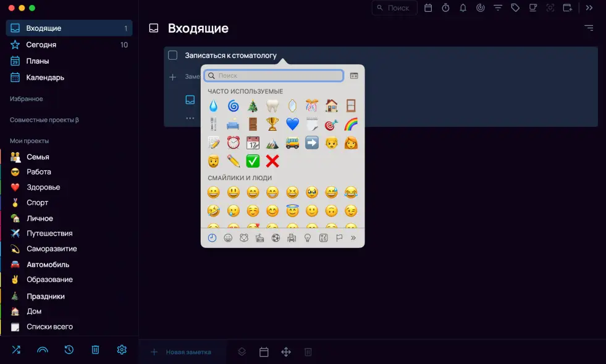The width and height of the screenshot is (606, 364).
Task: Click the bell notifications icon
Action: [x=463, y=8]
